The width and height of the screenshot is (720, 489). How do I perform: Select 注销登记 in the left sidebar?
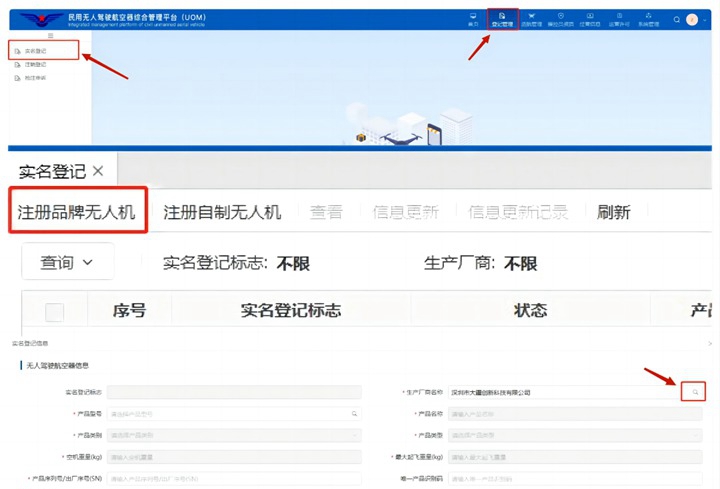coord(35,64)
